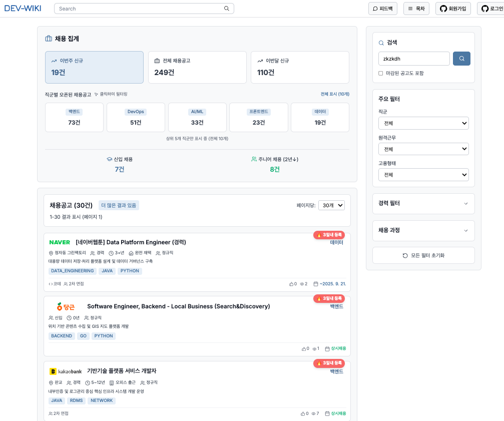The width and height of the screenshot is (504, 421).
Task: Click the BACKEND tag on 당근 posting
Action: [x=62, y=336]
